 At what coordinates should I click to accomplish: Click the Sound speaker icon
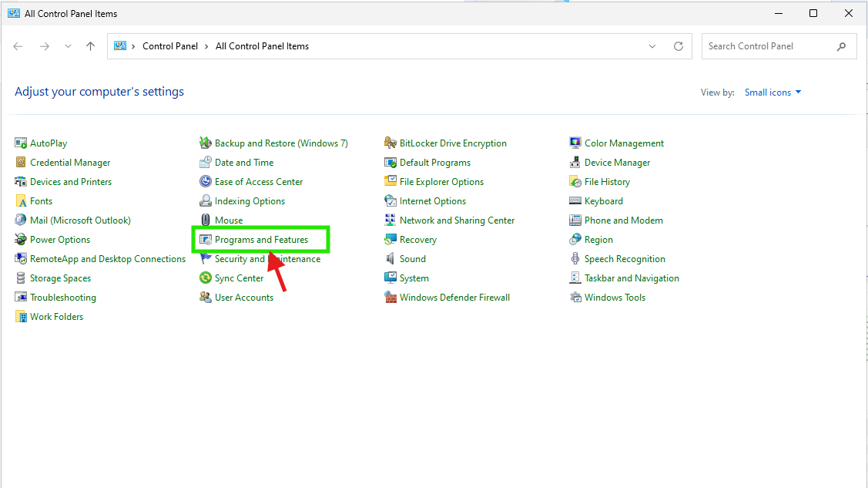point(390,259)
